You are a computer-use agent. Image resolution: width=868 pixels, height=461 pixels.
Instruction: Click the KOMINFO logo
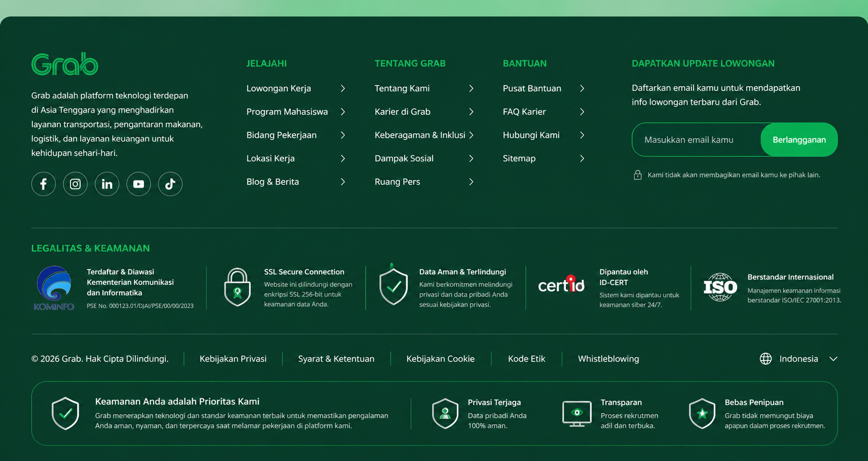tap(54, 288)
